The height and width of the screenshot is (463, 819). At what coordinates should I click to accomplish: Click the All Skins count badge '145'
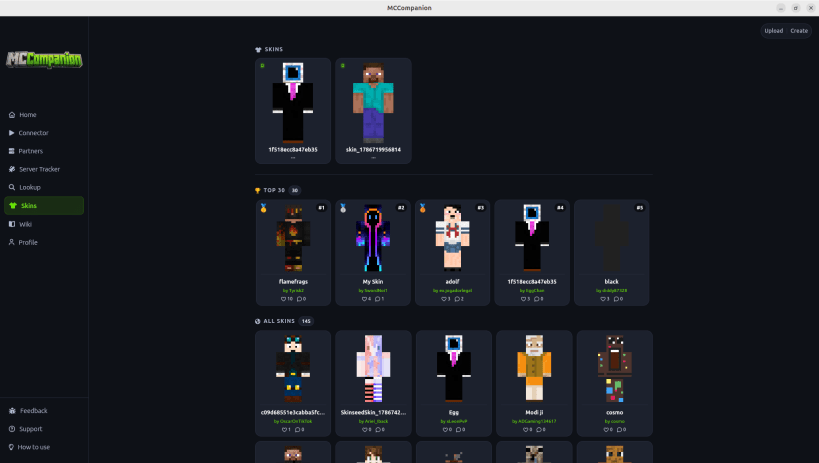point(306,321)
